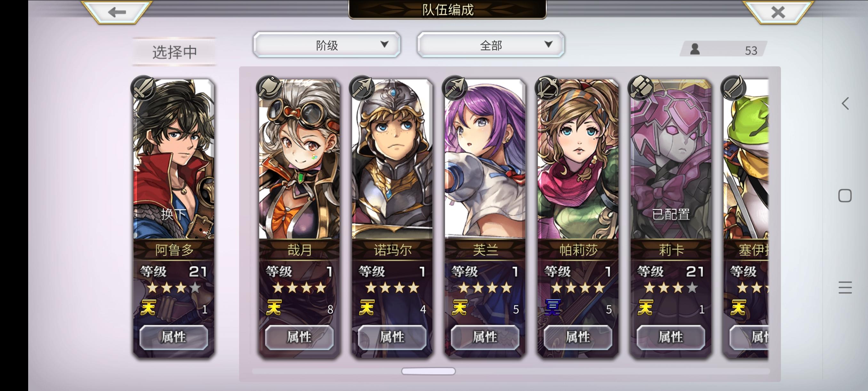Open 属性 for 诺玛尔
The width and height of the screenshot is (868, 391).
tap(392, 337)
